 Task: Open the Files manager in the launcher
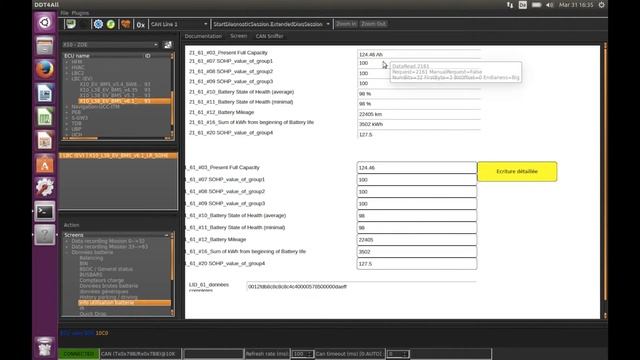(44, 46)
